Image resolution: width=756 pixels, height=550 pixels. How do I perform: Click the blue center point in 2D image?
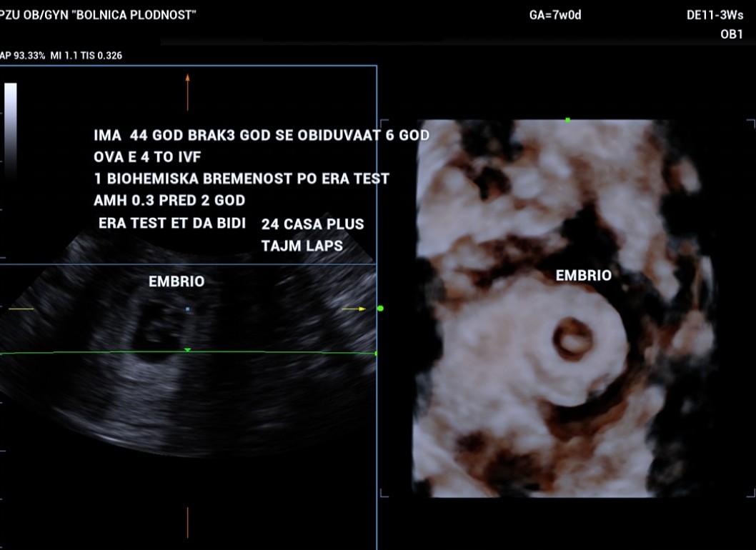click(x=187, y=309)
